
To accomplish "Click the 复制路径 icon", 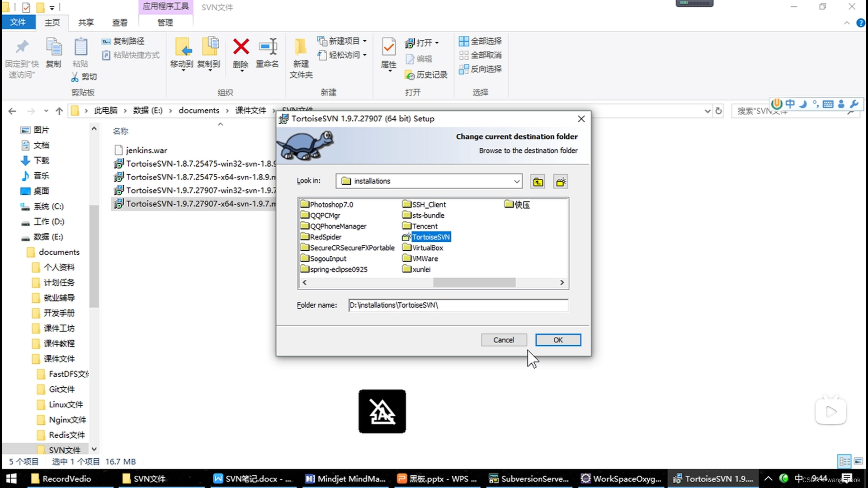I will click(x=106, y=41).
